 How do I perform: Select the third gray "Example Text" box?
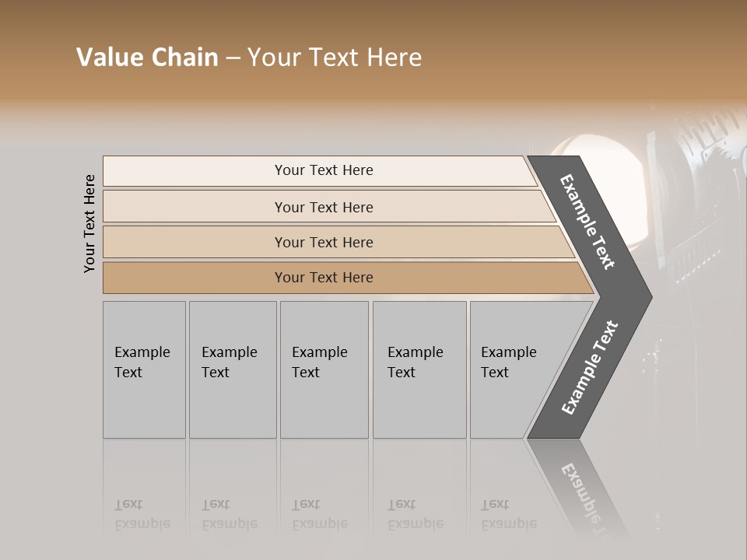(324, 369)
